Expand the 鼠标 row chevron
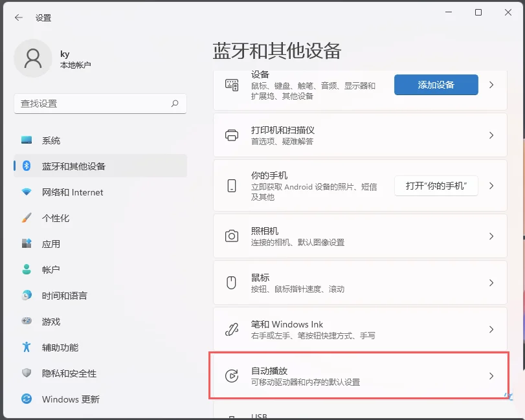Viewport: 525px width, 420px height. [x=491, y=282]
